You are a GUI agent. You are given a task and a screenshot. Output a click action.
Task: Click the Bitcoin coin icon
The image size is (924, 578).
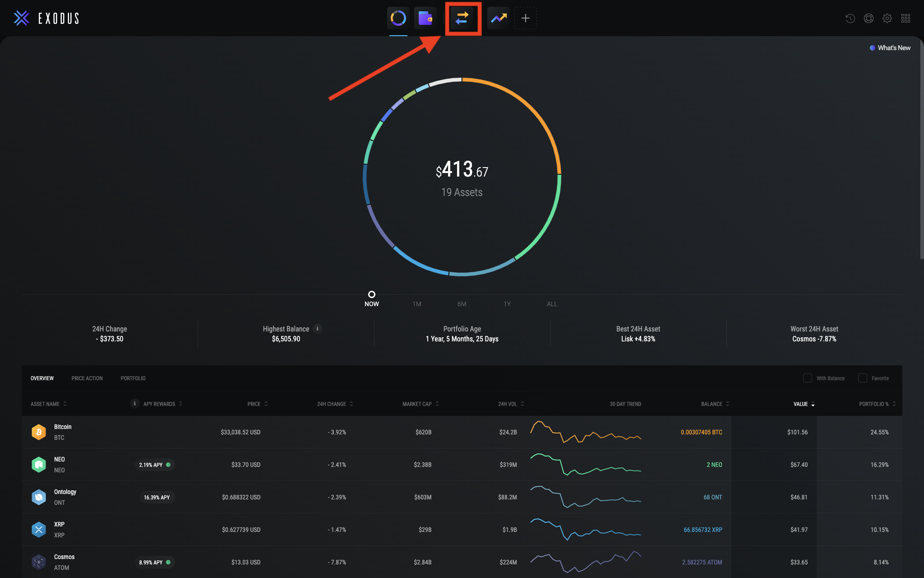coord(39,432)
